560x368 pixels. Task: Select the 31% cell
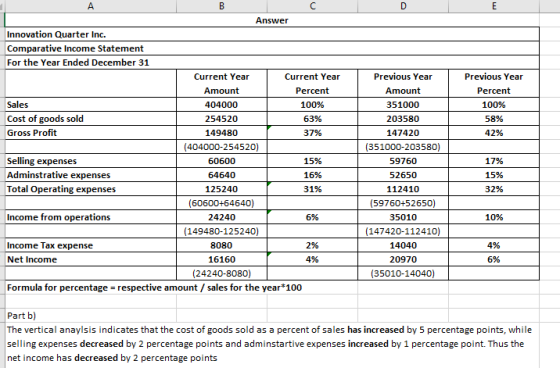click(312, 189)
